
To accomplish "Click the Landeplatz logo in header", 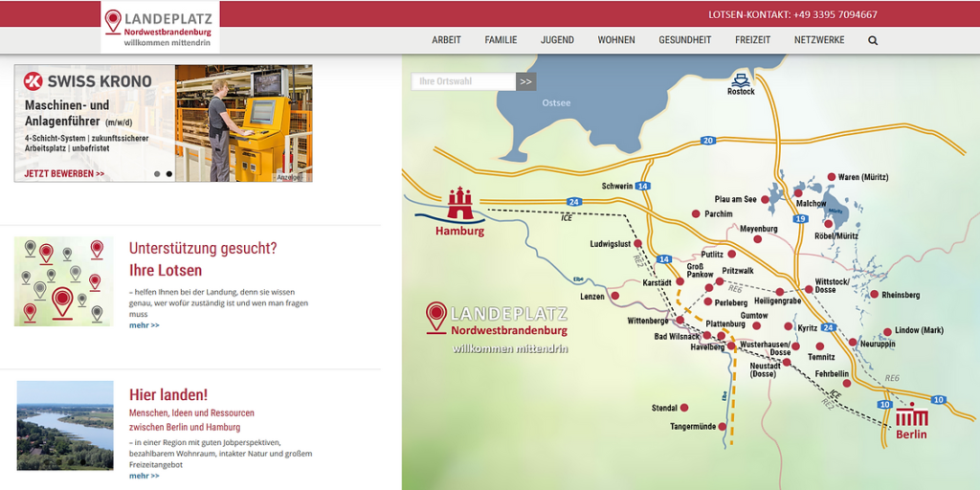I will [x=160, y=27].
